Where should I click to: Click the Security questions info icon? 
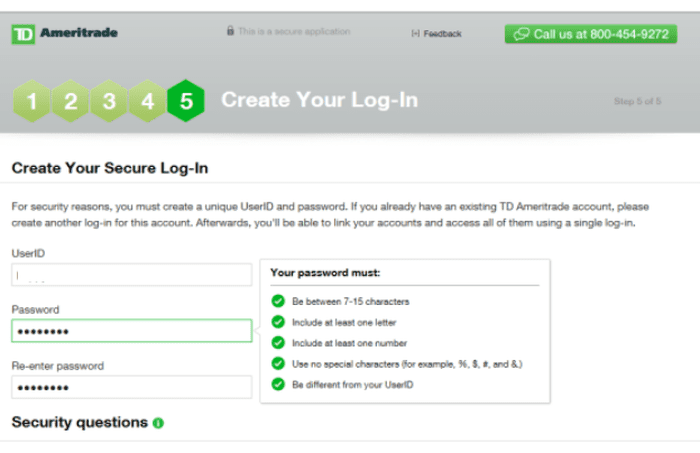point(158,423)
